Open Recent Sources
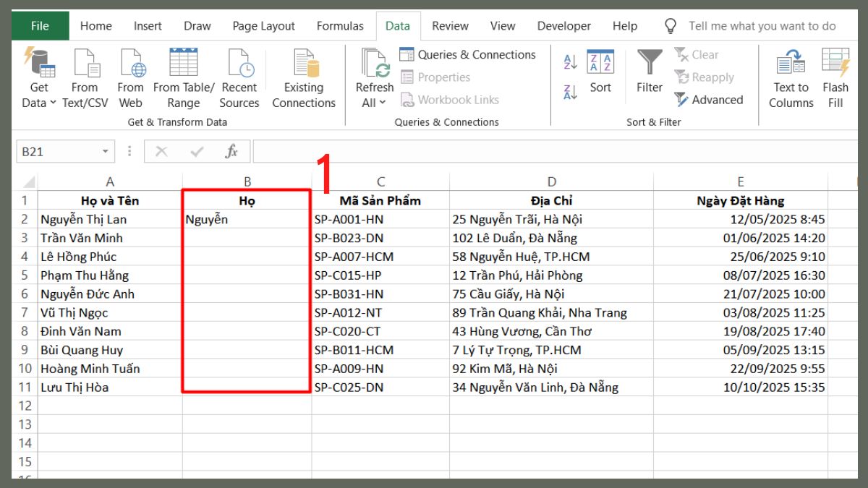This screenshot has height=488, width=868. tap(239, 76)
